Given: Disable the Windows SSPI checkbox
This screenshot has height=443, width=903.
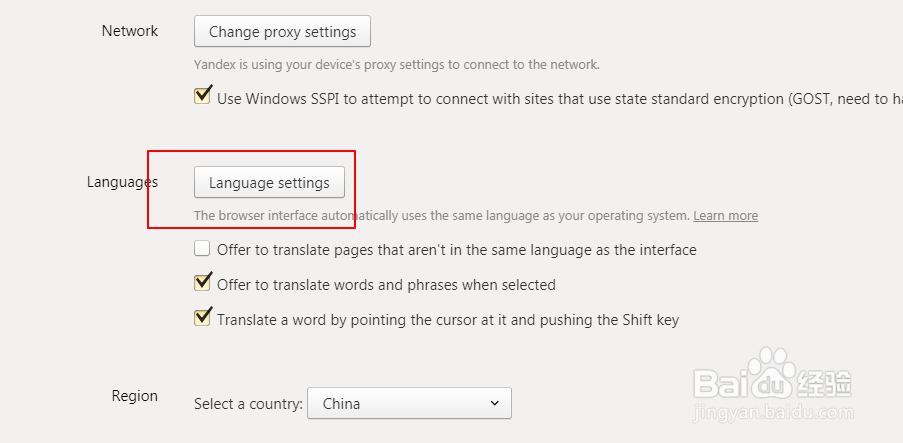Looking at the screenshot, I should coord(203,97).
